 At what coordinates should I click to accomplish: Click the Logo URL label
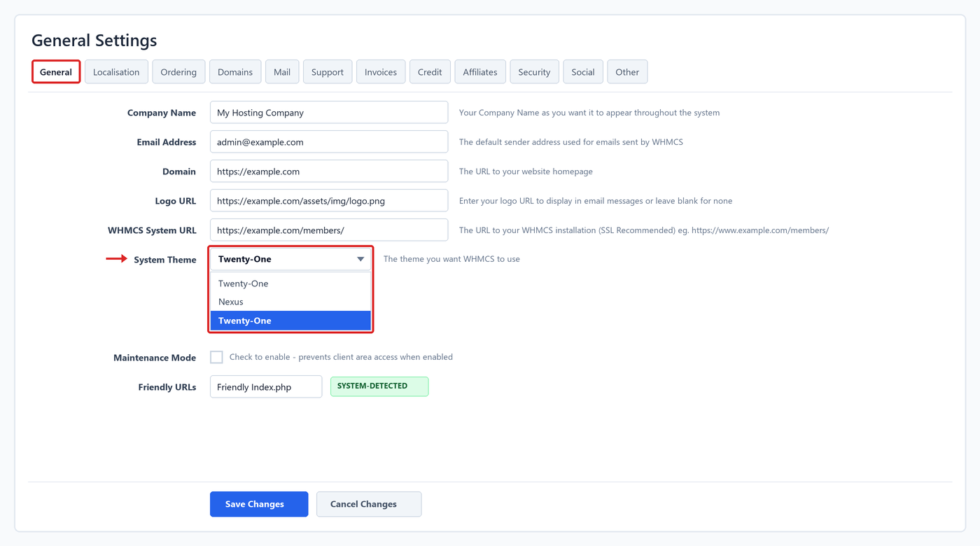pyautogui.click(x=176, y=201)
